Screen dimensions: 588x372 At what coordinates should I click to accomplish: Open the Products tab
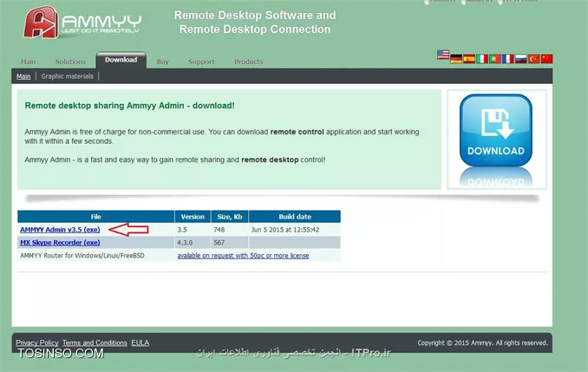coord(249,62)
